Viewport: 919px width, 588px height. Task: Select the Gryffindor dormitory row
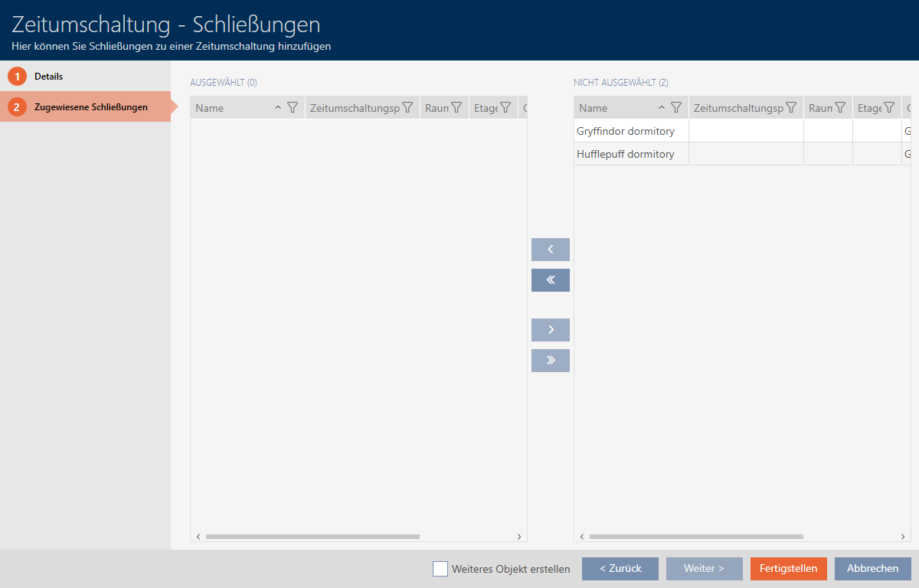[x=626, y=131]
